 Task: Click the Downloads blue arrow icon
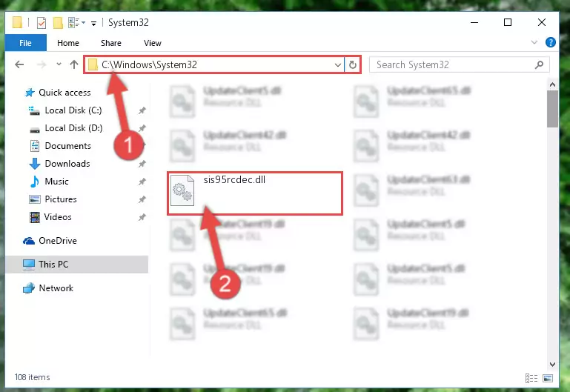pos(35,164)
